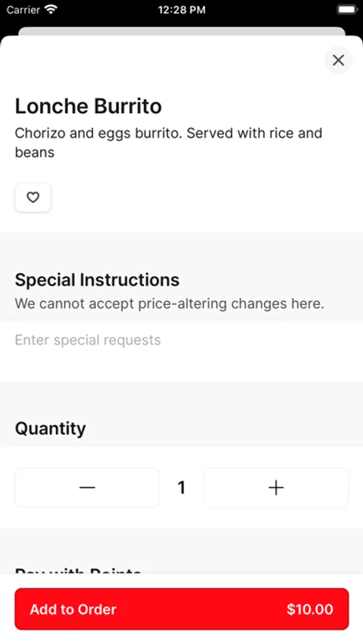This screenshot has height=644, width=363.
Task: Click the Wi-Fi status icon
Action: click(x=52, y=9)
